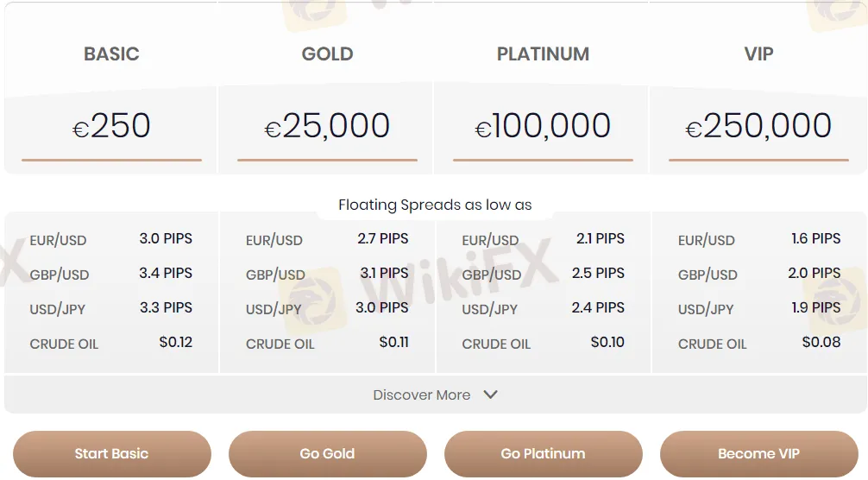Click the Go Gold button
Screen dimensions: 868x480
click(x=328, y=453)
